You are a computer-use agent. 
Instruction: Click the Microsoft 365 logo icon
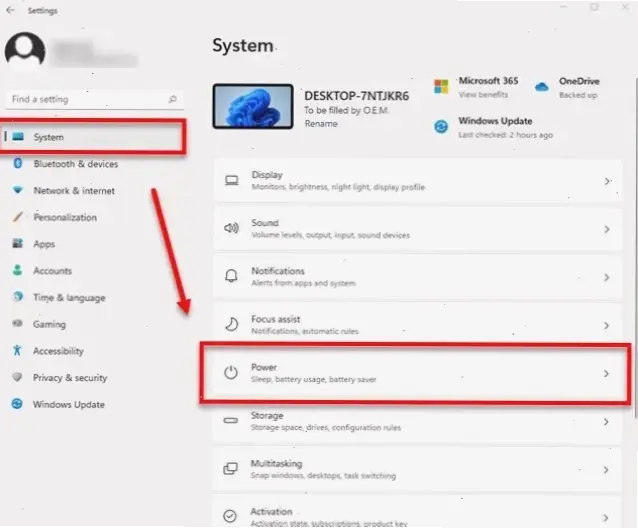(441, 86)
